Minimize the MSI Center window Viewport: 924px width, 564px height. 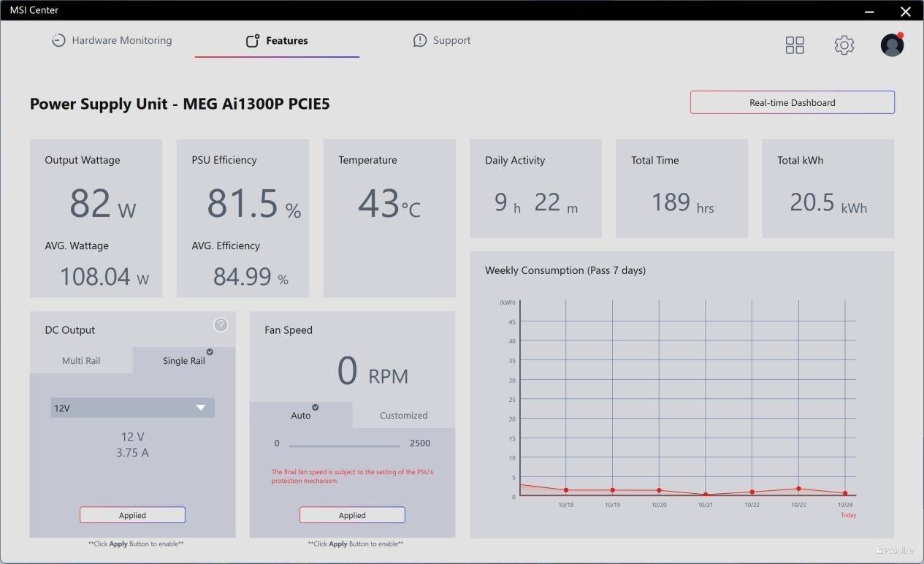[x=870, y=12]
